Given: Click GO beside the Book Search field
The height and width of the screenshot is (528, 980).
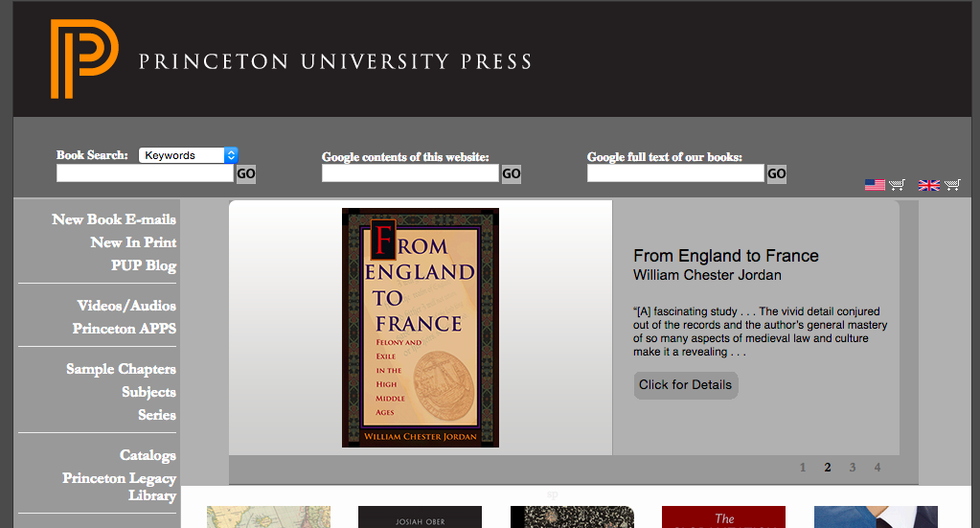Looking at the screenshot, I should pyautogui.click(x=245, y=173).
